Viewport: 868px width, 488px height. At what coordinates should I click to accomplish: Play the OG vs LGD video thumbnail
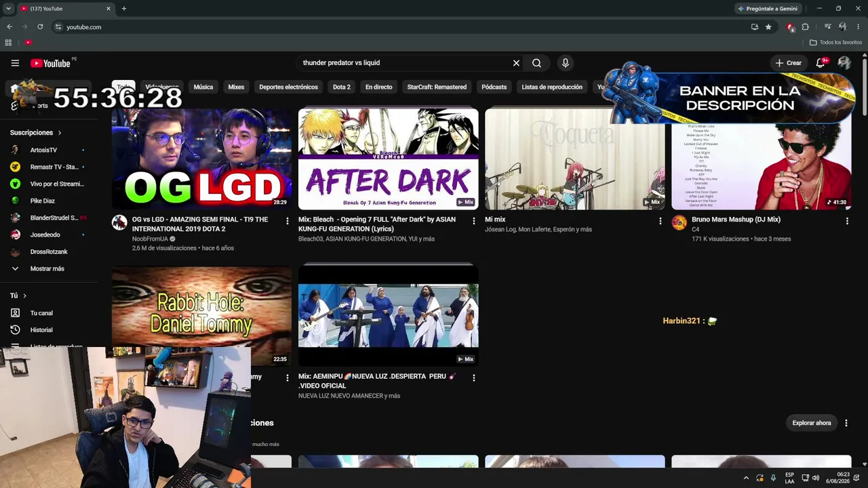point(201,159)
